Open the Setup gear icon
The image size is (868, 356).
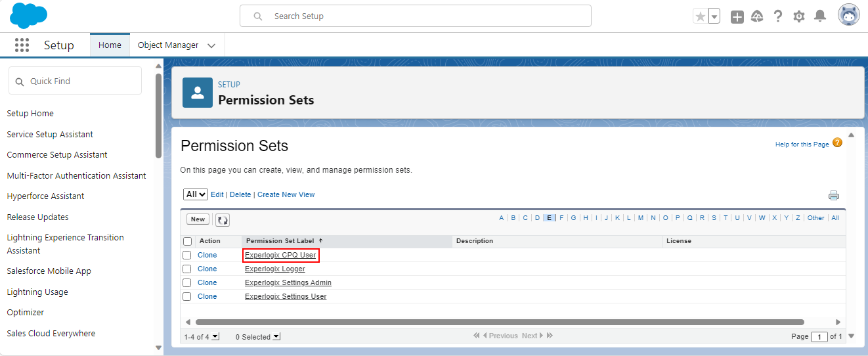(799, 16)
